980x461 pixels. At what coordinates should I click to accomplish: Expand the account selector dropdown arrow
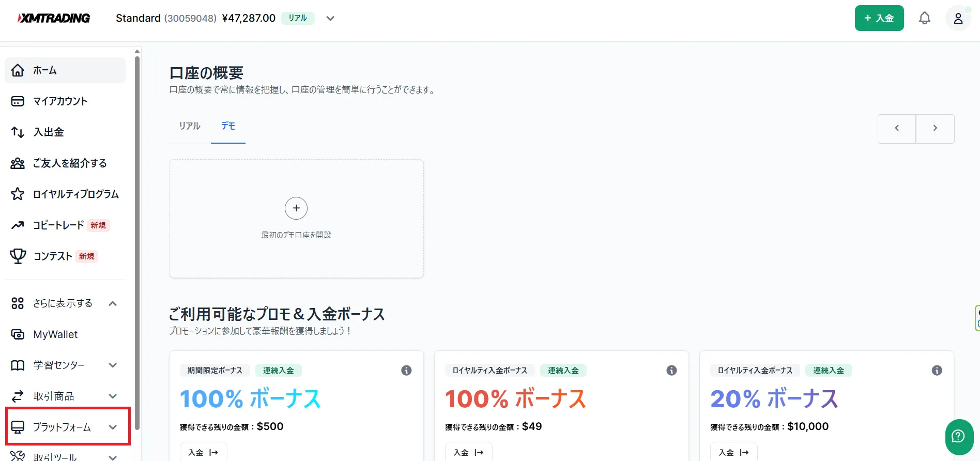click(x=330, y=19)
